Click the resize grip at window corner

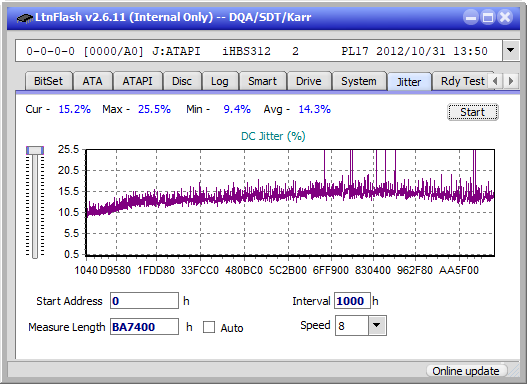[514, 371]
